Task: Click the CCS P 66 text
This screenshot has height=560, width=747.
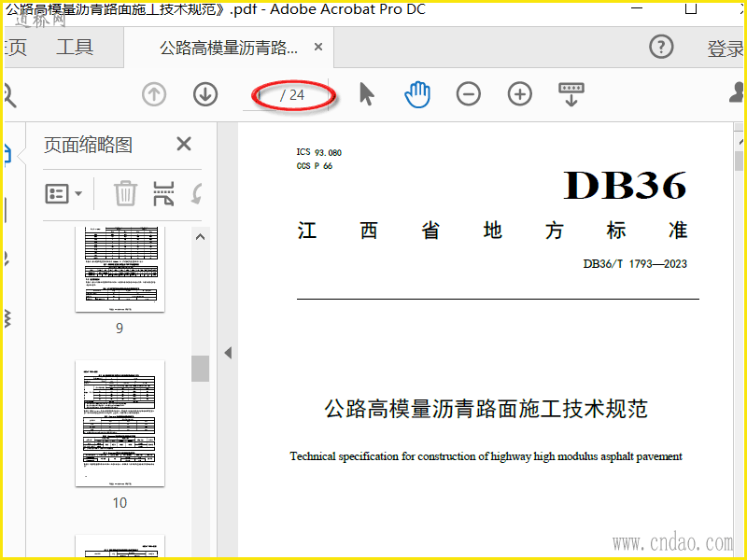Action: [x=315, y=166]
